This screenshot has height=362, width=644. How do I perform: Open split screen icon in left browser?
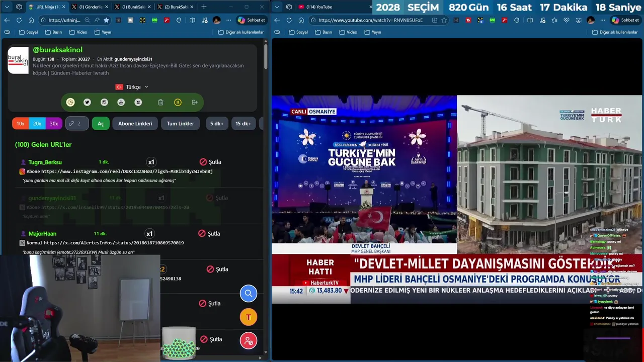(192, 20)
